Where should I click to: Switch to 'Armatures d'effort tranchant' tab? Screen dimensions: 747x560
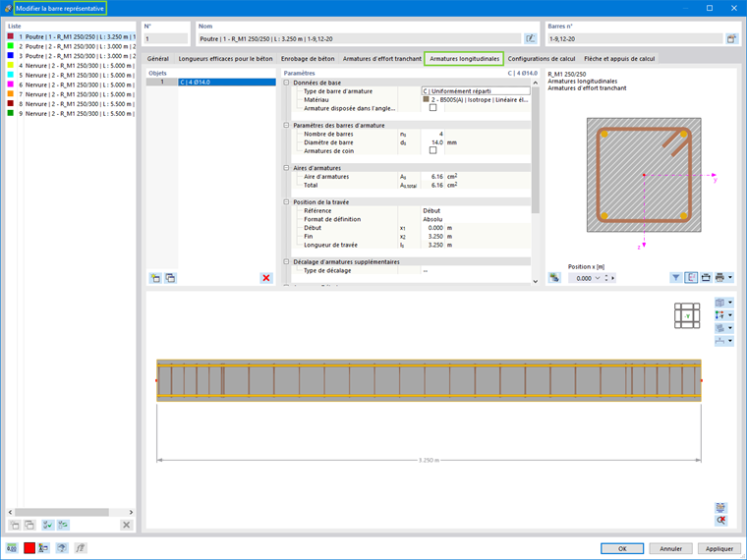click(x=382, y=59)
